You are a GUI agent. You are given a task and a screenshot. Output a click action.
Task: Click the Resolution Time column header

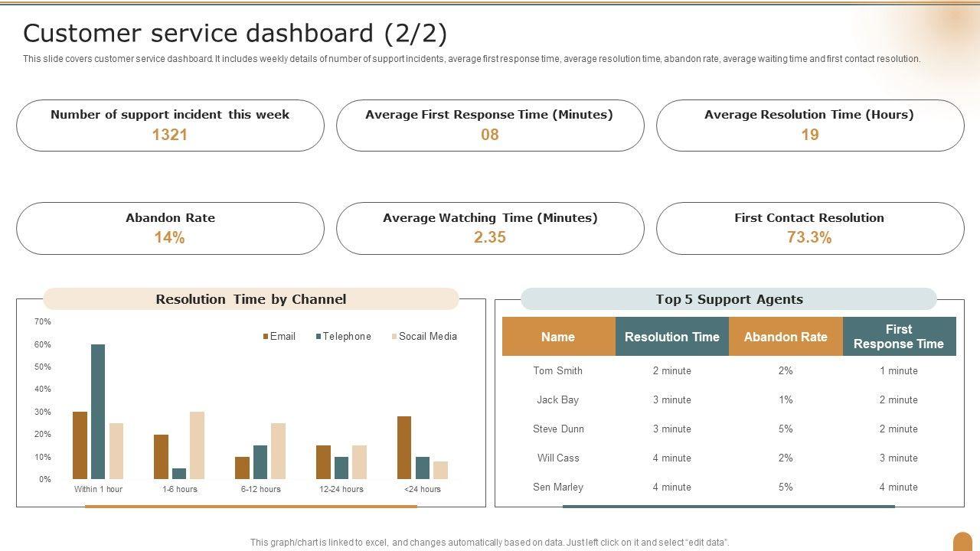(x=671, y=337)
